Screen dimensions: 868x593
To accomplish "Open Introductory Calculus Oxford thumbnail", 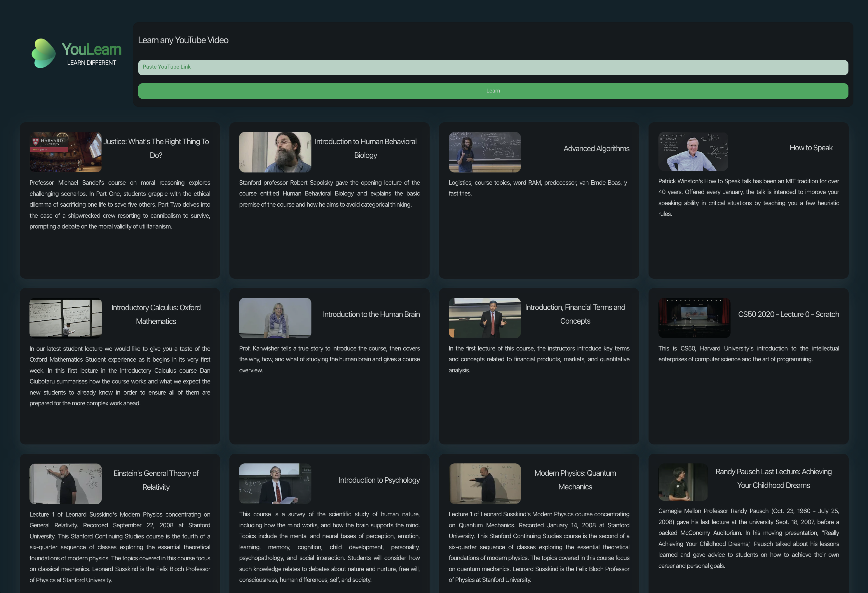I will 65,318.
